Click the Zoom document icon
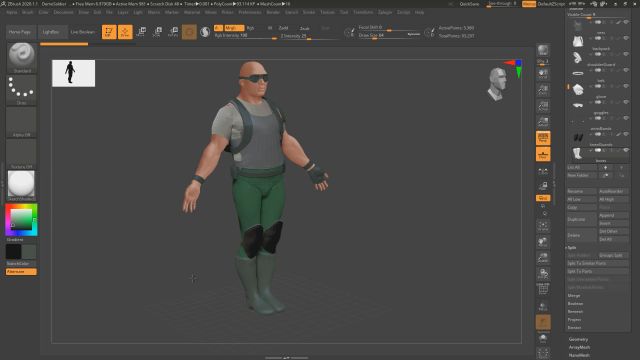 543,90
